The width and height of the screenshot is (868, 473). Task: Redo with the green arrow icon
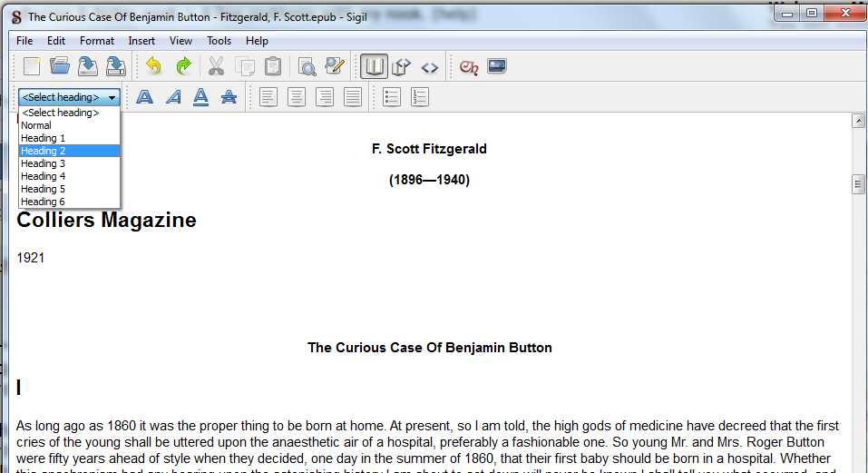coord(183,66)
